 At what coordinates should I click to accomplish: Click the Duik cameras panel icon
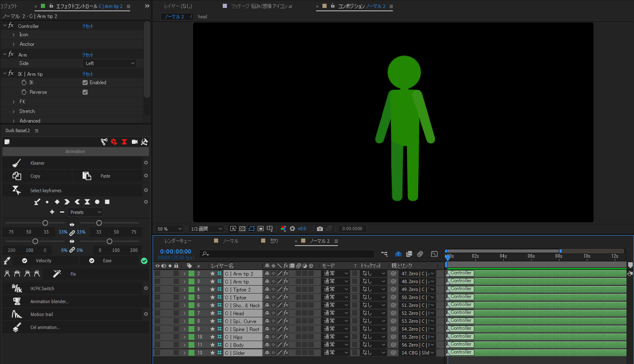[x=134, y=142]
